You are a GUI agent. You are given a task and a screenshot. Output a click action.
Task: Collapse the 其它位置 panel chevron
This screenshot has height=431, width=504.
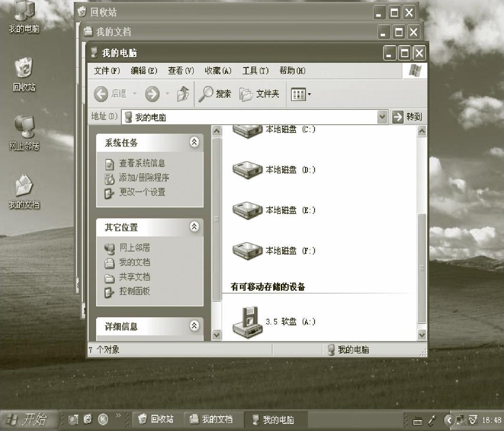coord(194,226)
